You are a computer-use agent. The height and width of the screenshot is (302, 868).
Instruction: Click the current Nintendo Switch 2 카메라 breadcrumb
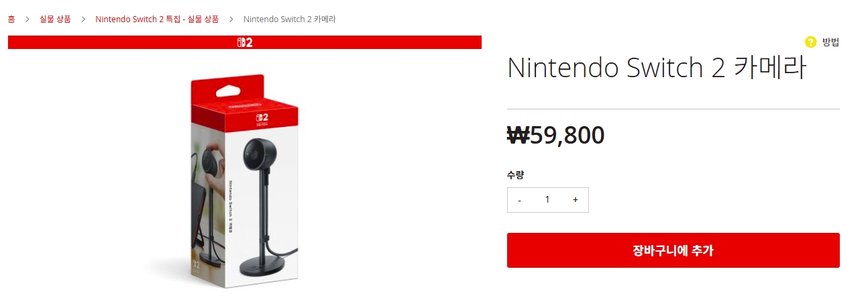[x=290, y=19]
